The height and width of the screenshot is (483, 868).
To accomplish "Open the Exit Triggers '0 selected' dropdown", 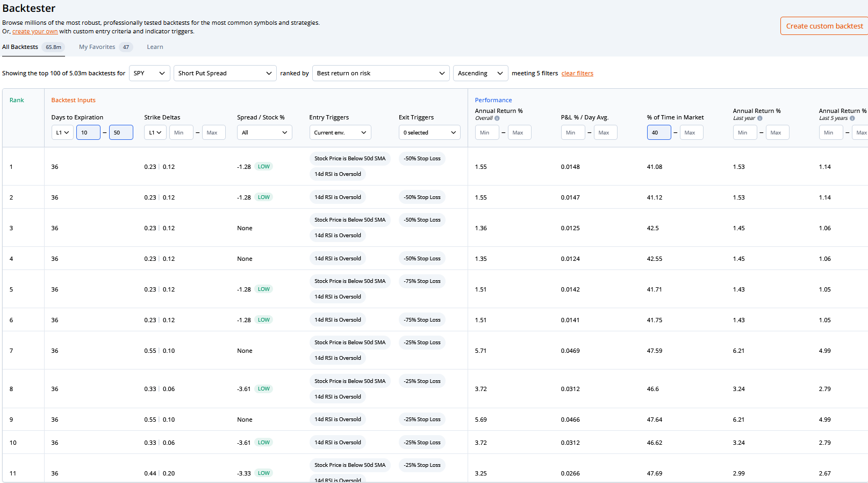I will [x=429, y=133].
